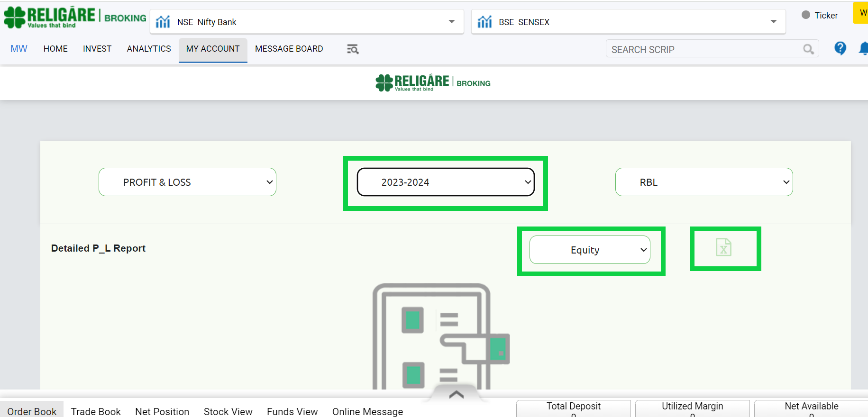Open the advanced search list icon
Image resolution: width=868 pixels, height=417 pixels.
(x=353, y=49)
